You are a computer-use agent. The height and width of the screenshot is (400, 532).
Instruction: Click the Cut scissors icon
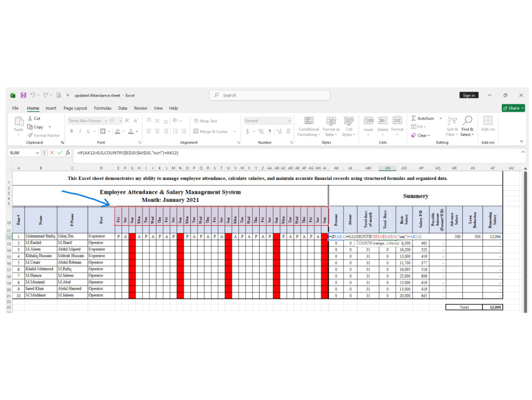(30, 118)
